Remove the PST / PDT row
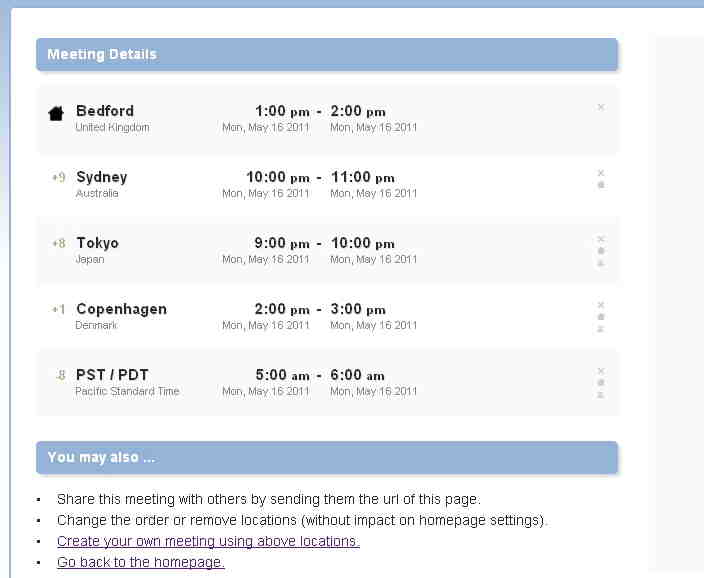The image size is (704, 578). click(x=600, y=370)
